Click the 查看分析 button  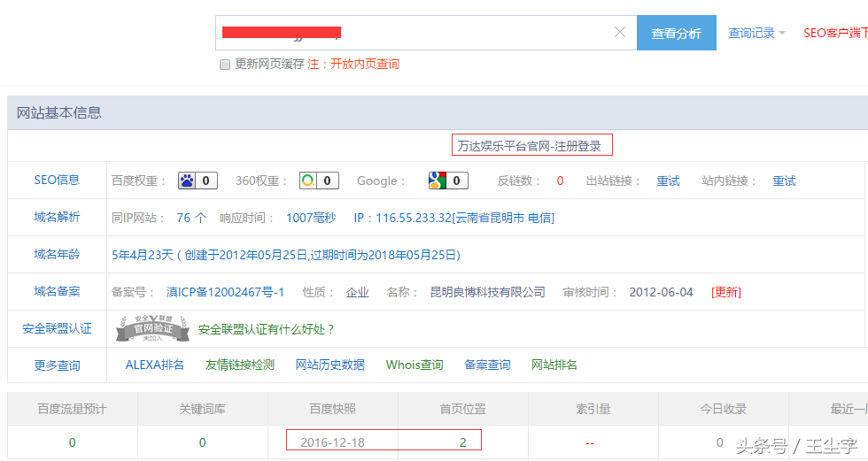(677, 33)
